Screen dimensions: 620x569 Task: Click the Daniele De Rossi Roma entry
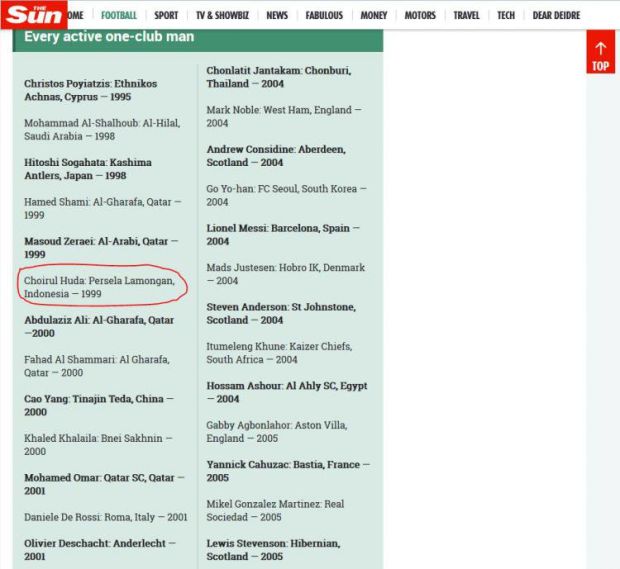[x=106, y=517]
